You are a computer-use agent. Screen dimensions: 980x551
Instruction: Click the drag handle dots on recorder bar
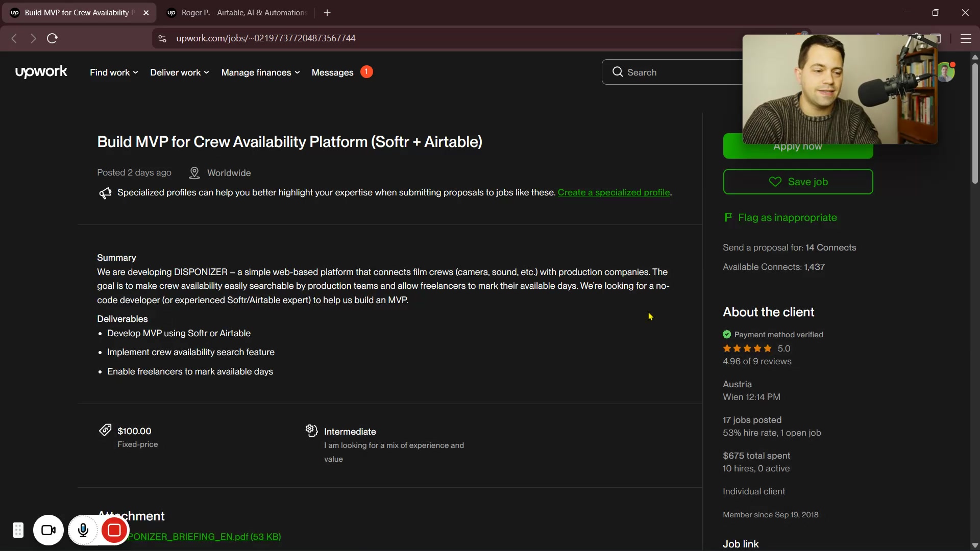18,531
